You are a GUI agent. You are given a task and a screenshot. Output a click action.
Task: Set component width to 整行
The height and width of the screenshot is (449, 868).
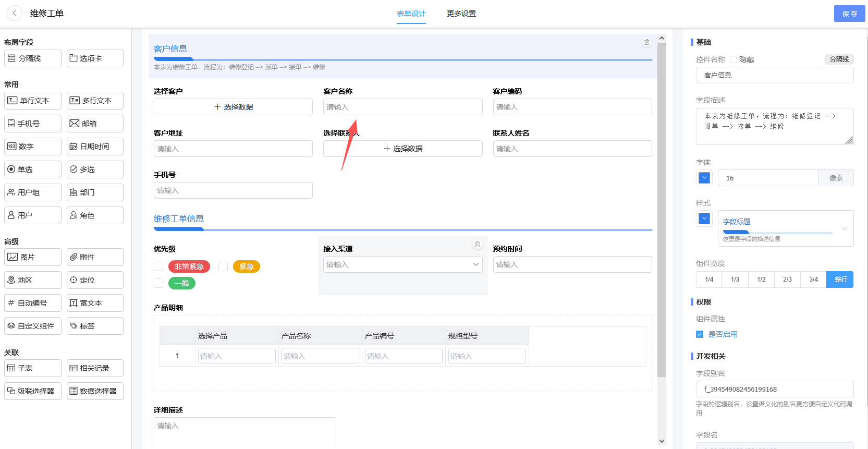[840, 280]
